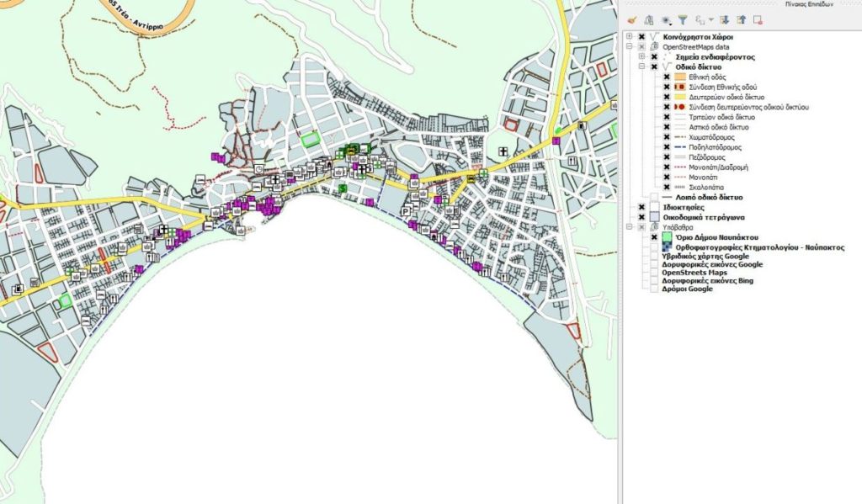
Task: Click the collapse all layers icon
Action: click(x=740, y=19)
